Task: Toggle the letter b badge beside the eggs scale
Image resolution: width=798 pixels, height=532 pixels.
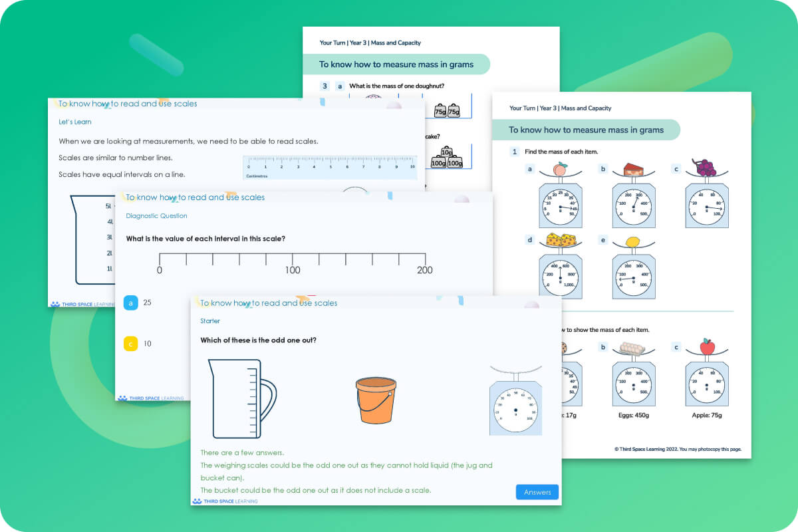Action: (603, 347)
